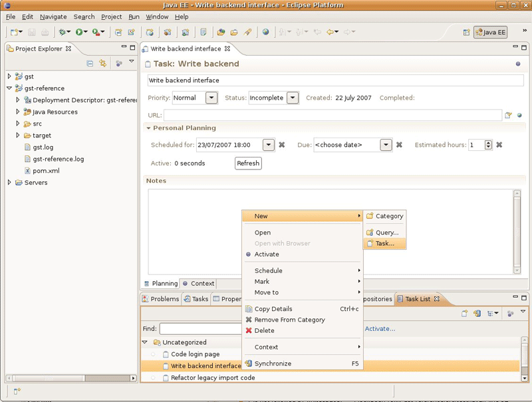Toggle Focus on Workweek in Task List toolbar
Viewport: 532px width, 402px height.
pyautogui.click(x=510, y=314)
